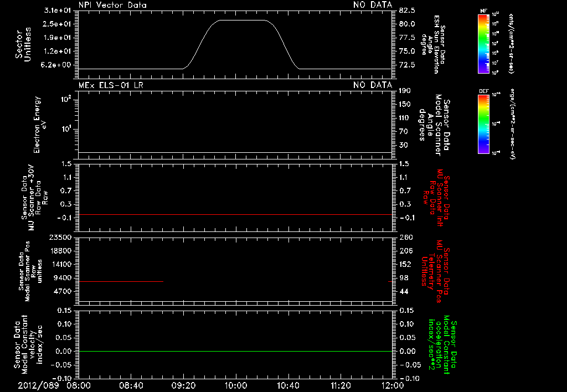567x392 pixels.
Task: Click the 4700 scanner position tick
Action: (x=63, y=291)
